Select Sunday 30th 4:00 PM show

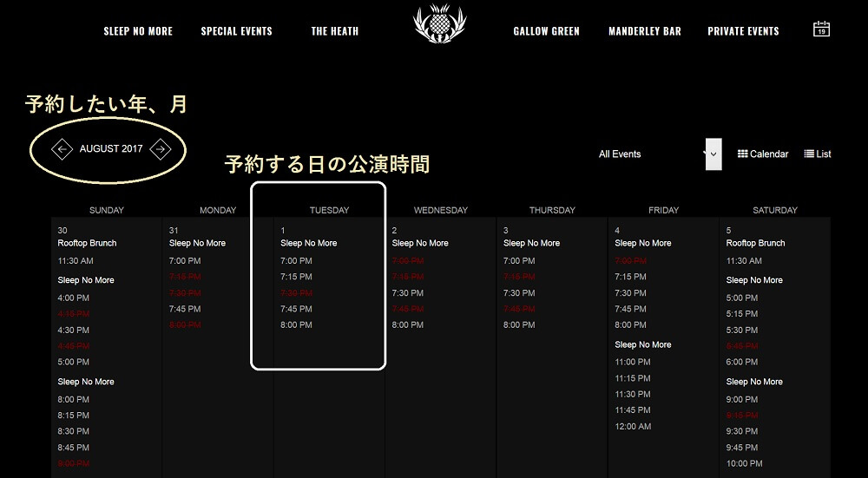(x=73, y=298)
